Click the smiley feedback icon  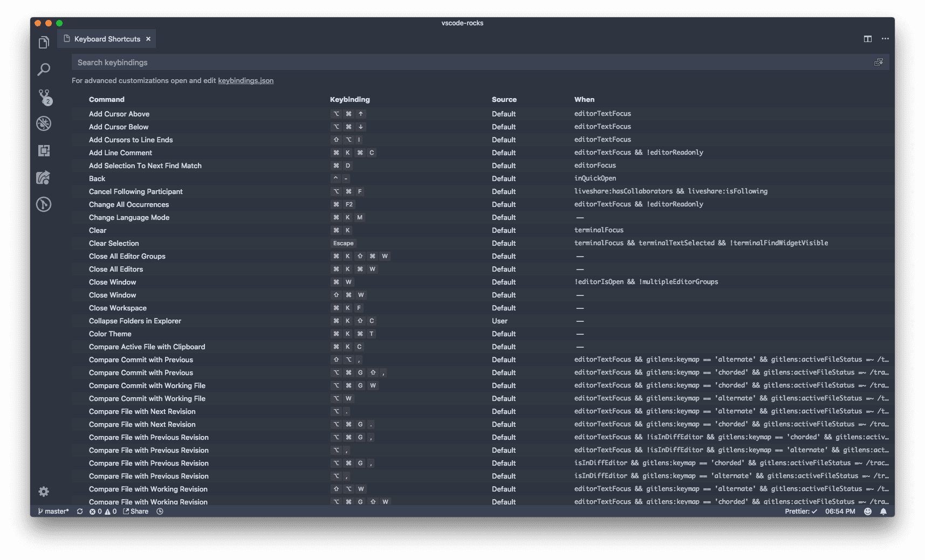click(x=867, y=511)
